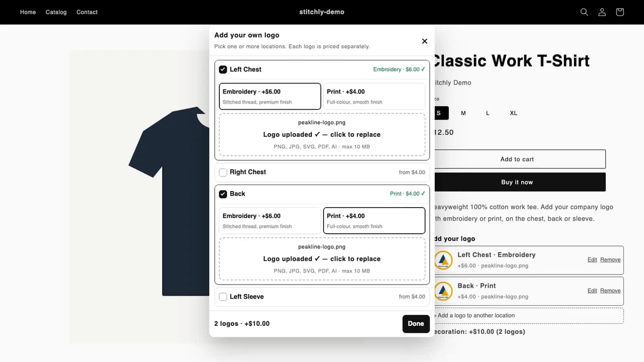Go to Home in navigation
The image size is (644, 362).
[28, 12]
